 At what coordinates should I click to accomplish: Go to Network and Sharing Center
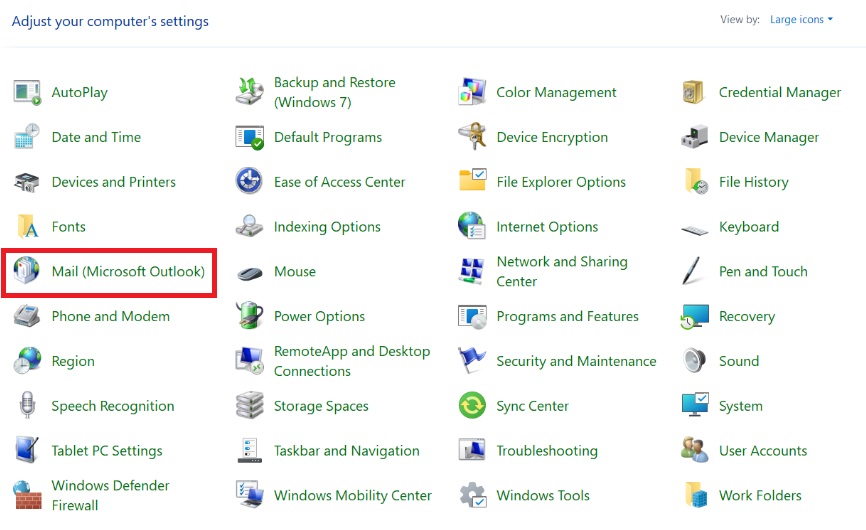[x=561, y=272]
